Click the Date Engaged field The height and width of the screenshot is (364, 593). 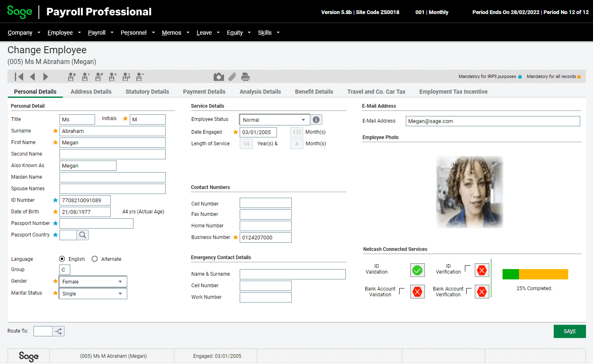[x=258, y=132]
